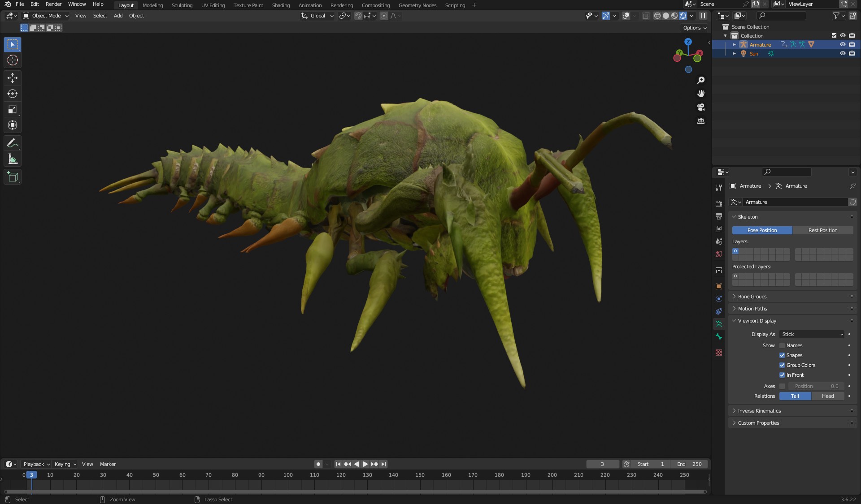Image resolution: width=861 pixels, height=504 pixels.
Task: Hide the Sun object in outliner
Action: 843,53
